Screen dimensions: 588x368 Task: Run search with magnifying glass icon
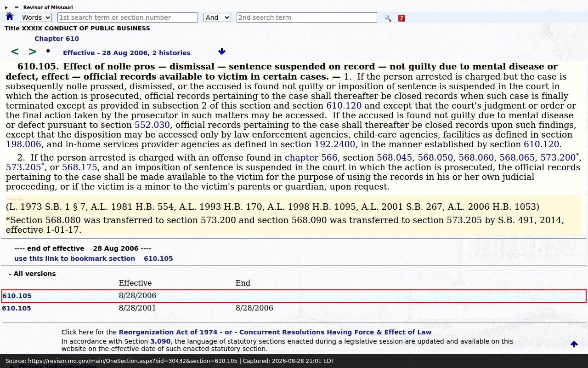point(388,18)
